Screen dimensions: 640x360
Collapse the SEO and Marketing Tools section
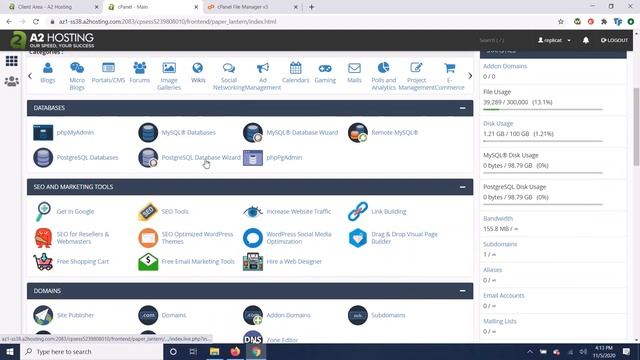[462, 187]
